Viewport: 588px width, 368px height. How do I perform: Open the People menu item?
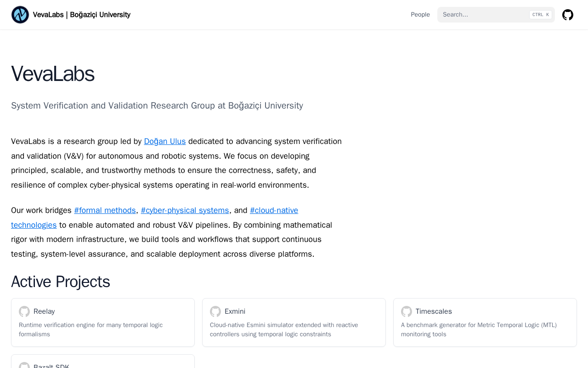tap(420, 15)
